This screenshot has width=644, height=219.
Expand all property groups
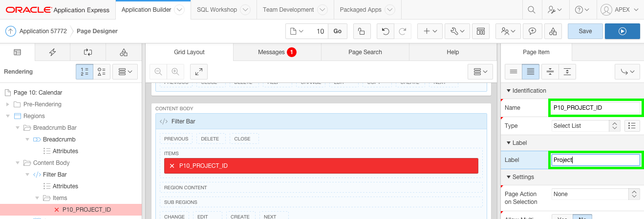(567, 72)
